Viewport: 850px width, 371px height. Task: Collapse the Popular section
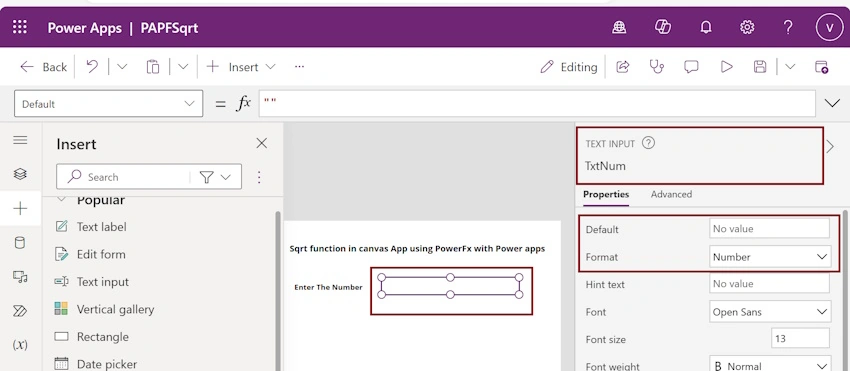pos(62,200)
